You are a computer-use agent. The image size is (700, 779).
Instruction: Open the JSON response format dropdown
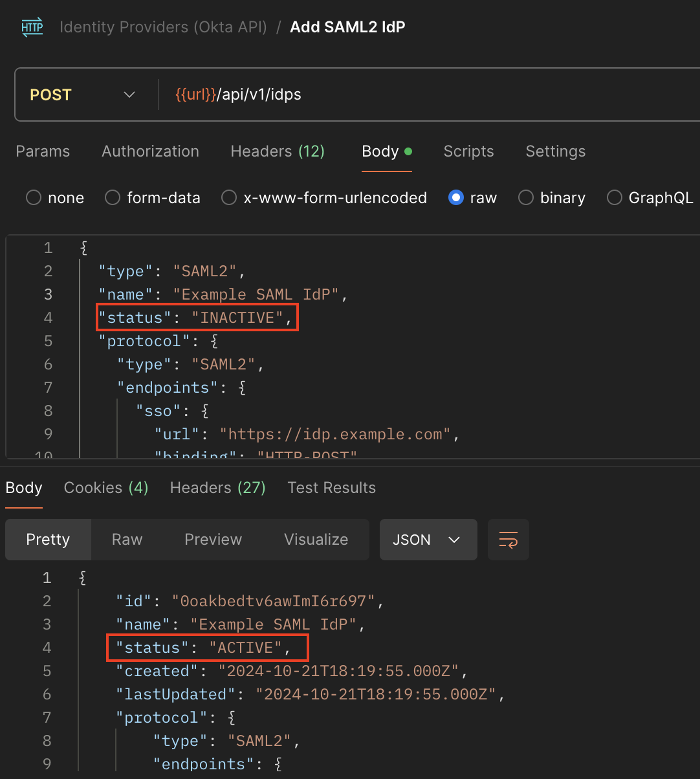click(x=428, y=540)
